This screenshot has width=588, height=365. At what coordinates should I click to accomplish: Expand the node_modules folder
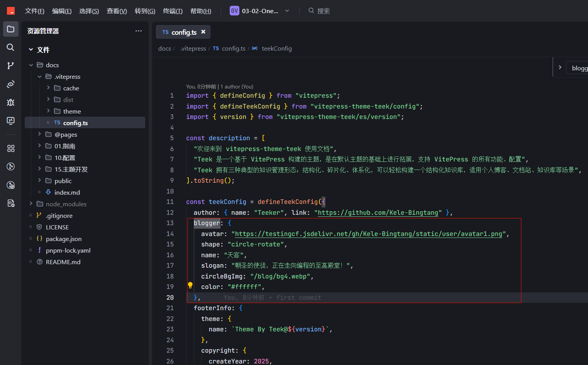[31, 204]
